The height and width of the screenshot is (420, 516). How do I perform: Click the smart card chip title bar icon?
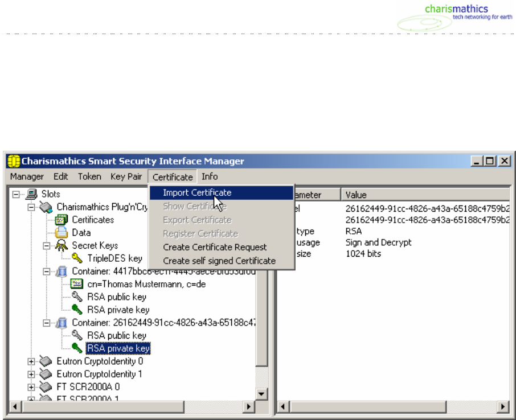click(x=14, y=161)
